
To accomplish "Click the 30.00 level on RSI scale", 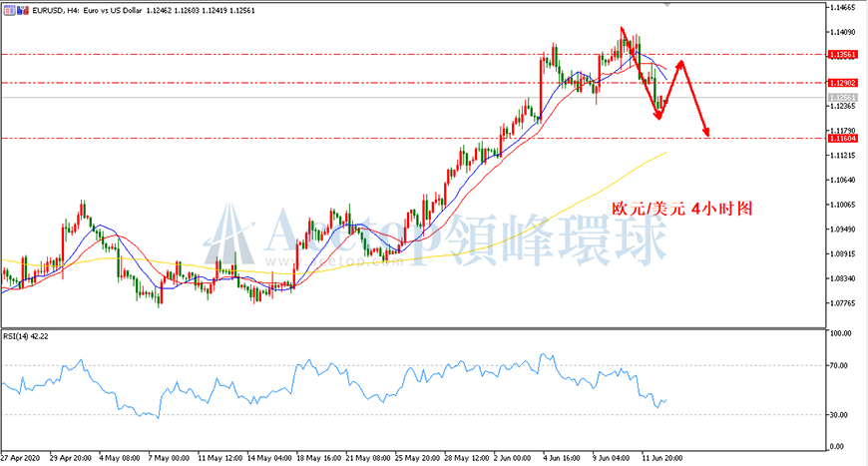I will (839, 415).
